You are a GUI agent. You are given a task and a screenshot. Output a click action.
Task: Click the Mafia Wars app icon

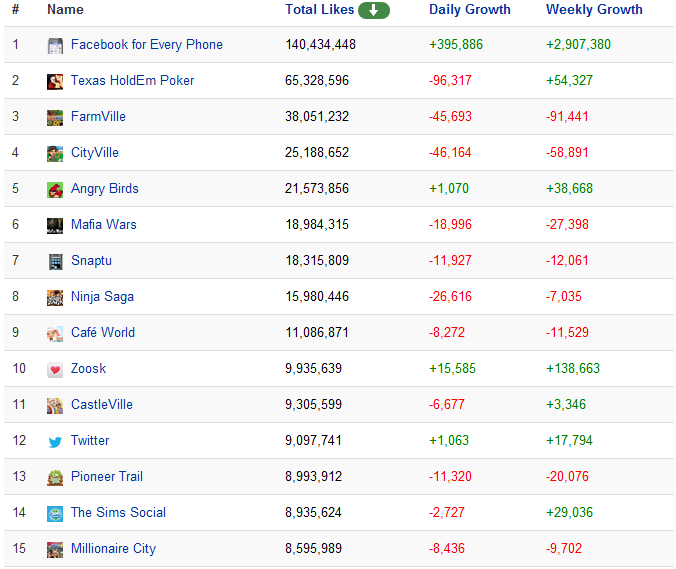click(x=55, y=225)
